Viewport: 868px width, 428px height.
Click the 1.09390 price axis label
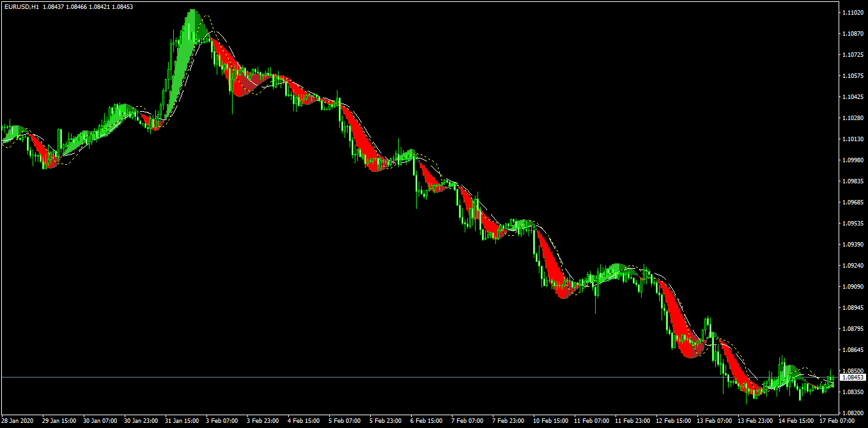coord(854,245)
